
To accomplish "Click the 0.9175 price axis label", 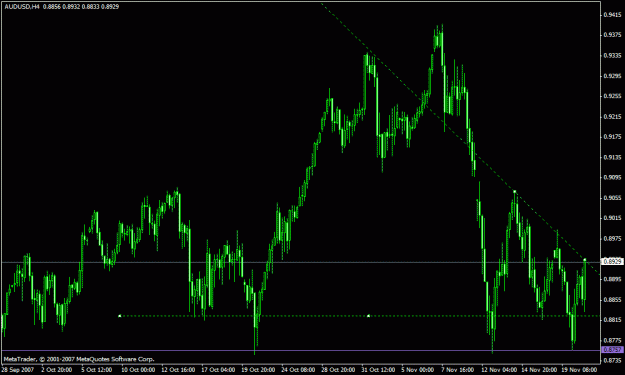I will 613,137.
